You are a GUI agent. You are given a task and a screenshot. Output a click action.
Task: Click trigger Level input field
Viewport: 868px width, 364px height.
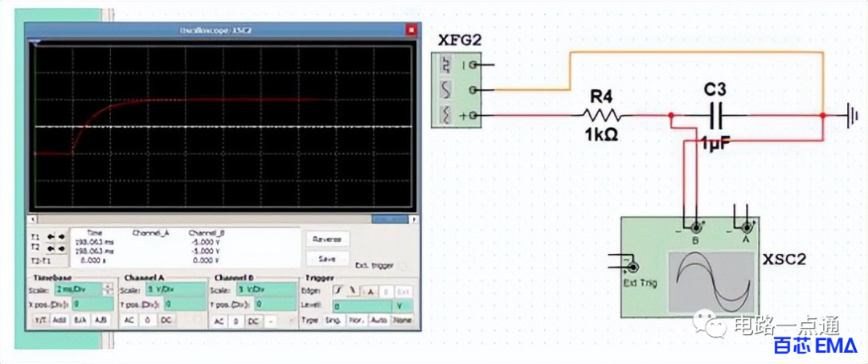(x=362, y=306)
